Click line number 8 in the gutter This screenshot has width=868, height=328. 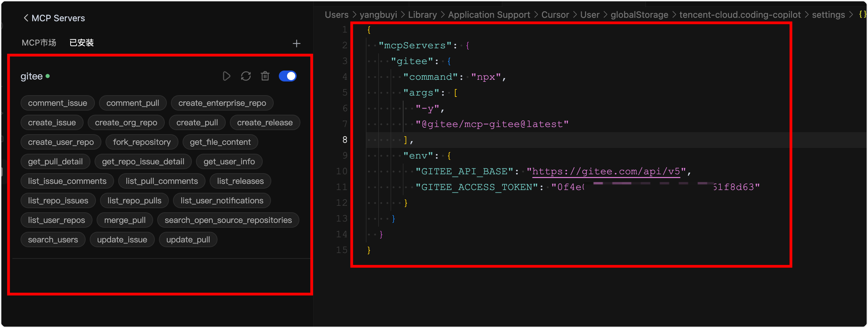pos(345,140)
